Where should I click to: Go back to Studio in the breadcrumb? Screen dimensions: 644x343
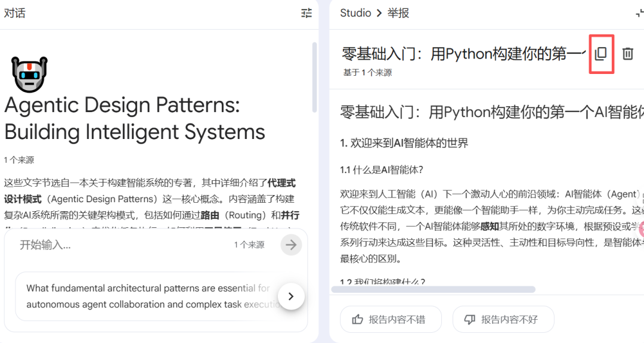pos(355,13)
